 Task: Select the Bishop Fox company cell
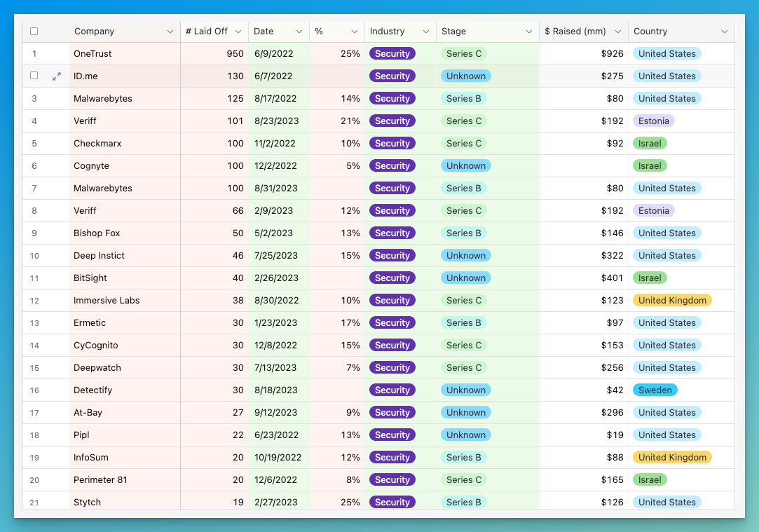(125, 233)
